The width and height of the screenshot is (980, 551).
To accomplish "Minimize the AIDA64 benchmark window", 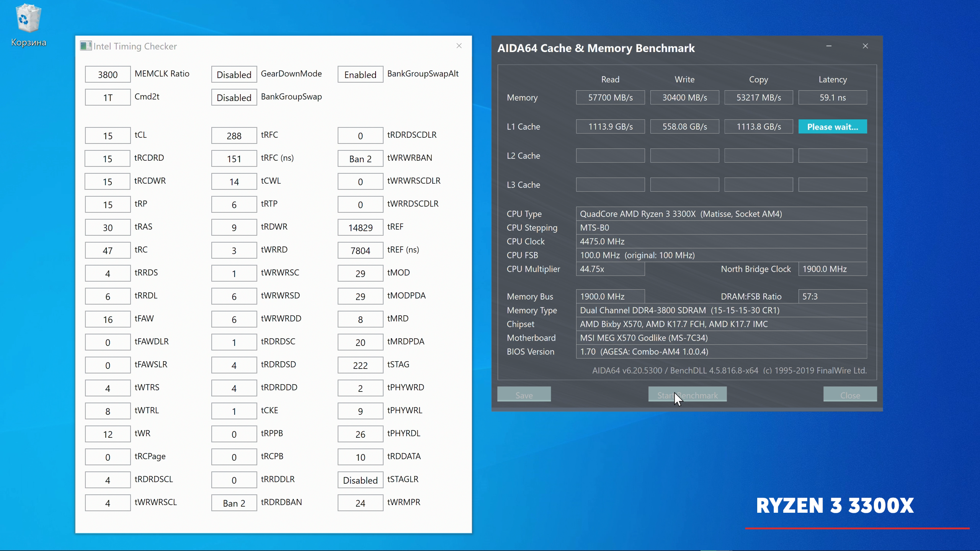I will point(829,46).
